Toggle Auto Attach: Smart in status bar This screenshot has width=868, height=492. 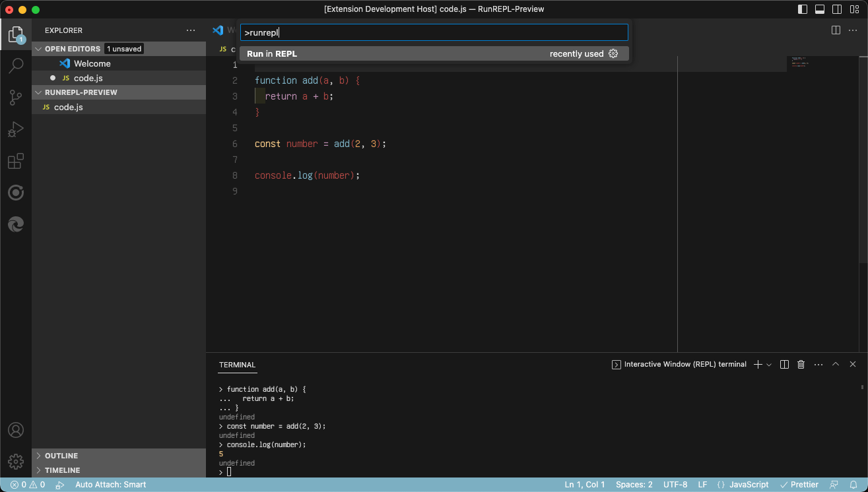(110, 485)
